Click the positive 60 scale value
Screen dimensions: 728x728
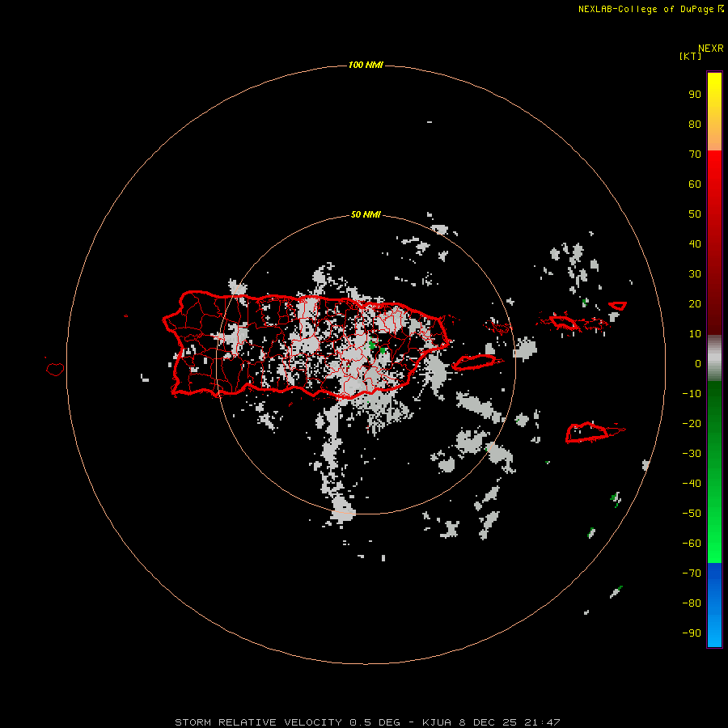point(695,184)
